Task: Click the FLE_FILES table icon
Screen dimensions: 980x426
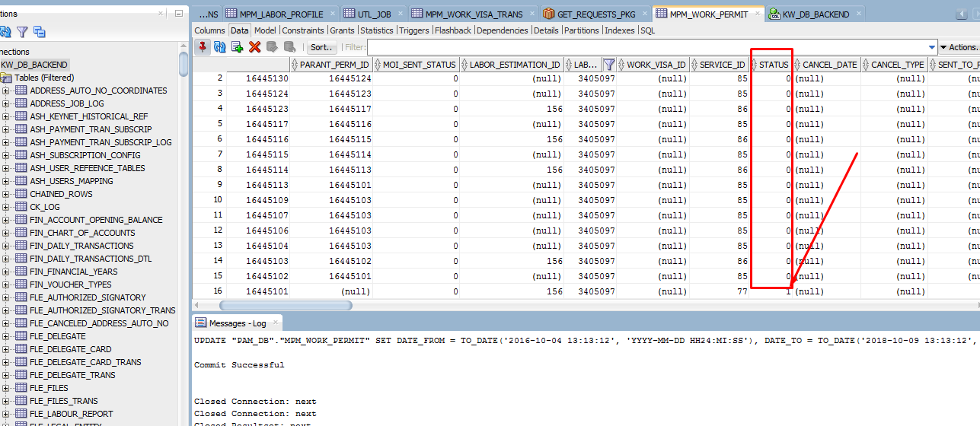Action: tap(21, 388)
